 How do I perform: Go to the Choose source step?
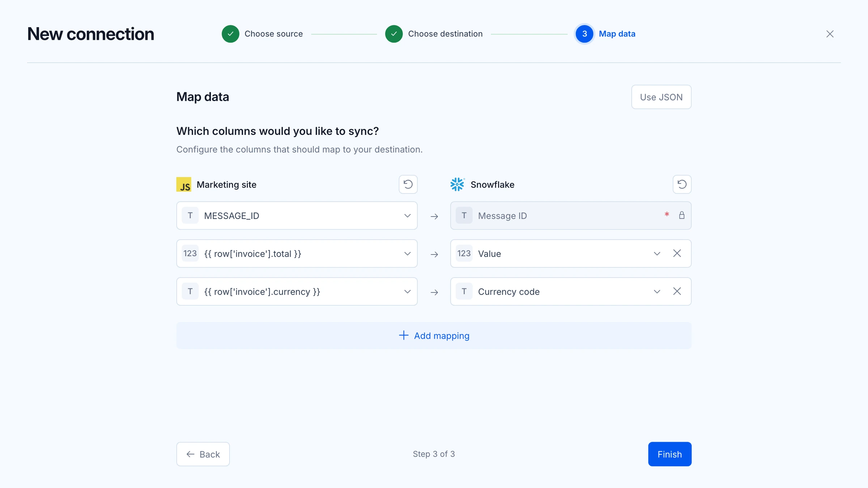click(x=273, y=34)
